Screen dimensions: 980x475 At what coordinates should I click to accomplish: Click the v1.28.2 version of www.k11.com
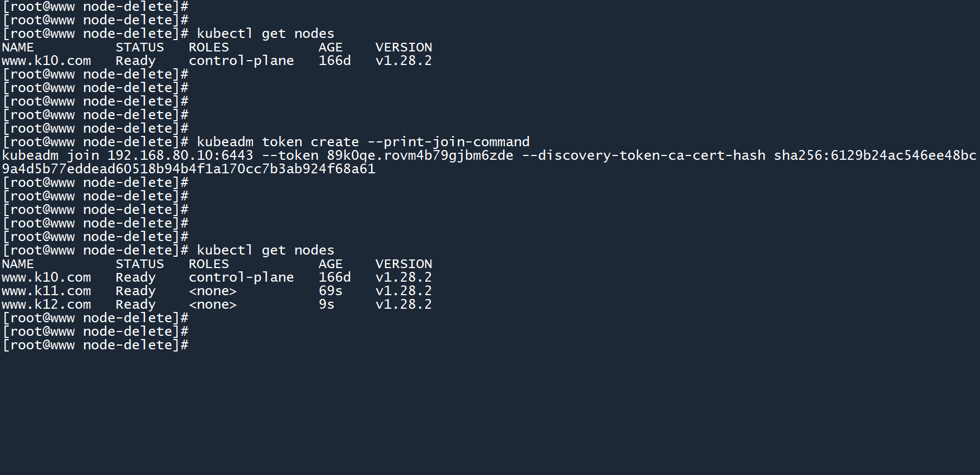click(404, 291)
